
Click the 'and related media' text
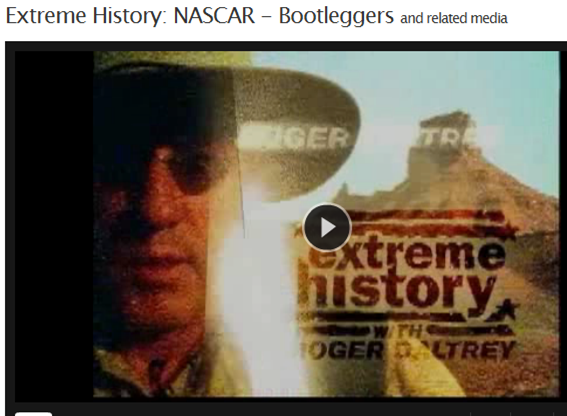(x=454, y=18)
